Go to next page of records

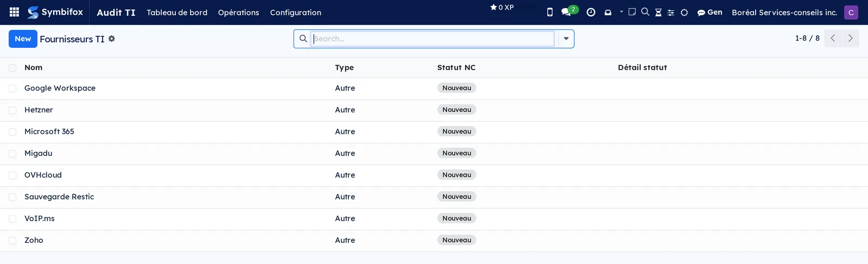tap(850, 38)
